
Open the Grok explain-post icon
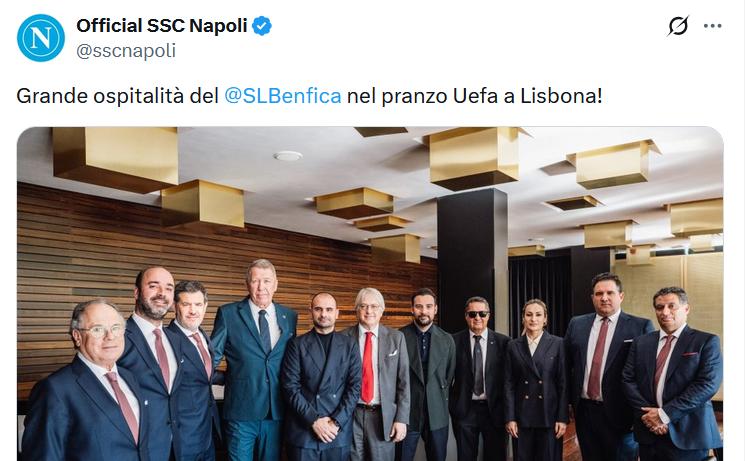[678, 26]
